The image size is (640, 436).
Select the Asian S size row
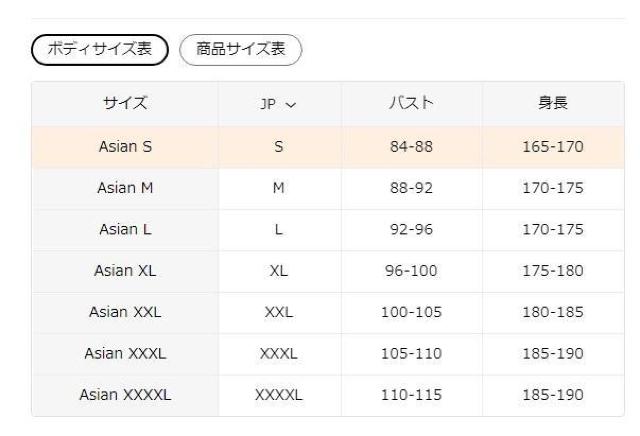click(125, 147)
